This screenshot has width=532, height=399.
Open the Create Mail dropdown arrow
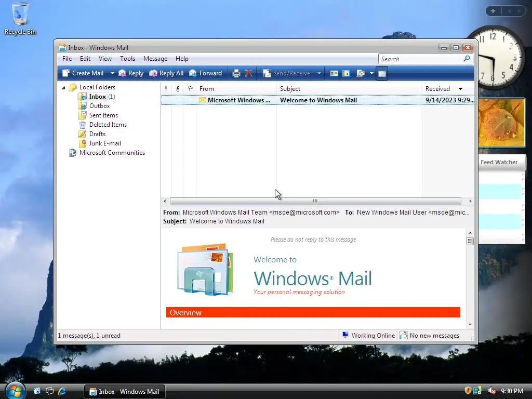pyautogui.click(x=112, y=73)
